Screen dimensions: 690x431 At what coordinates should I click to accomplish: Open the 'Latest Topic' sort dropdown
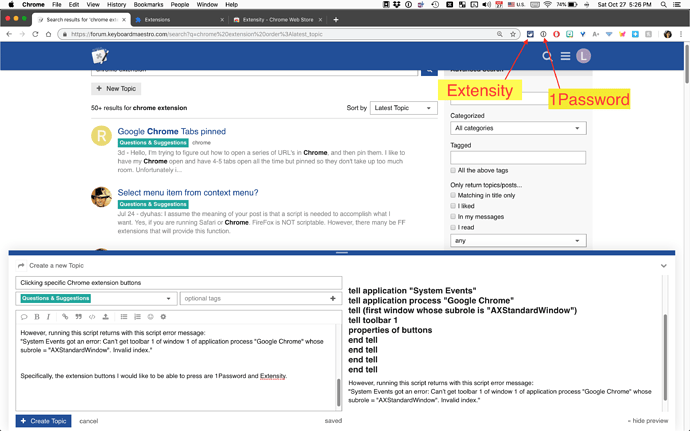click(404, 108)
